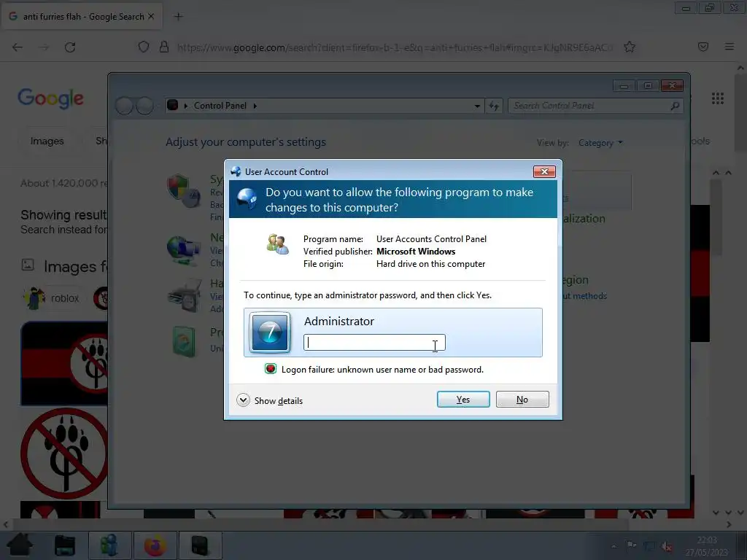Click the Firefox horizontal scrollbar

pos(320,524)
